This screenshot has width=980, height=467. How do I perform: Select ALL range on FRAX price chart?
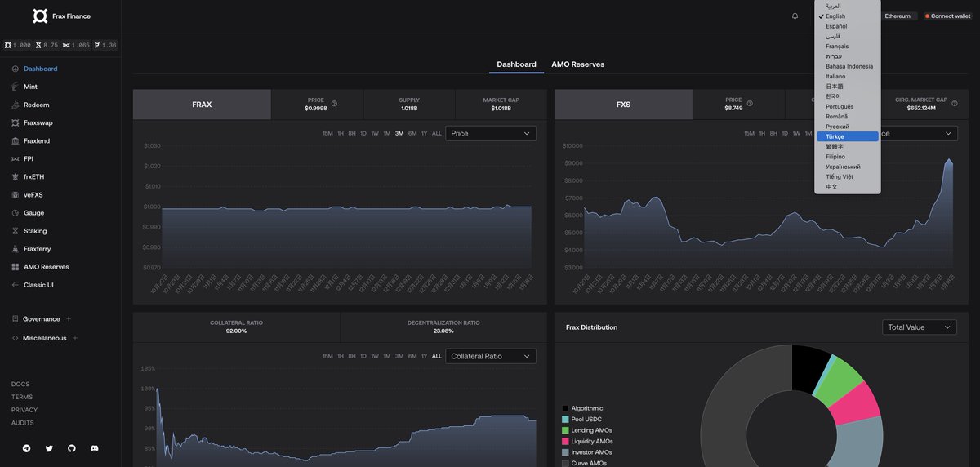click(x=437, y=133)
